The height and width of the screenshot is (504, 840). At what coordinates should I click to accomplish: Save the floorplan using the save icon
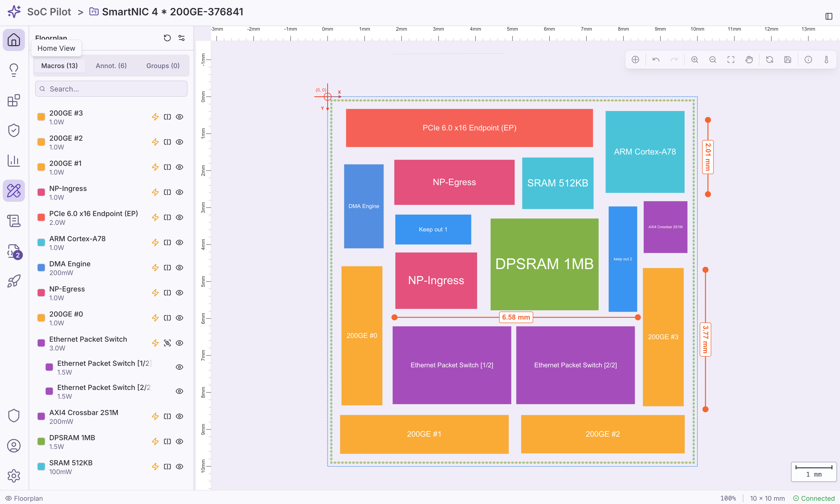788,60
